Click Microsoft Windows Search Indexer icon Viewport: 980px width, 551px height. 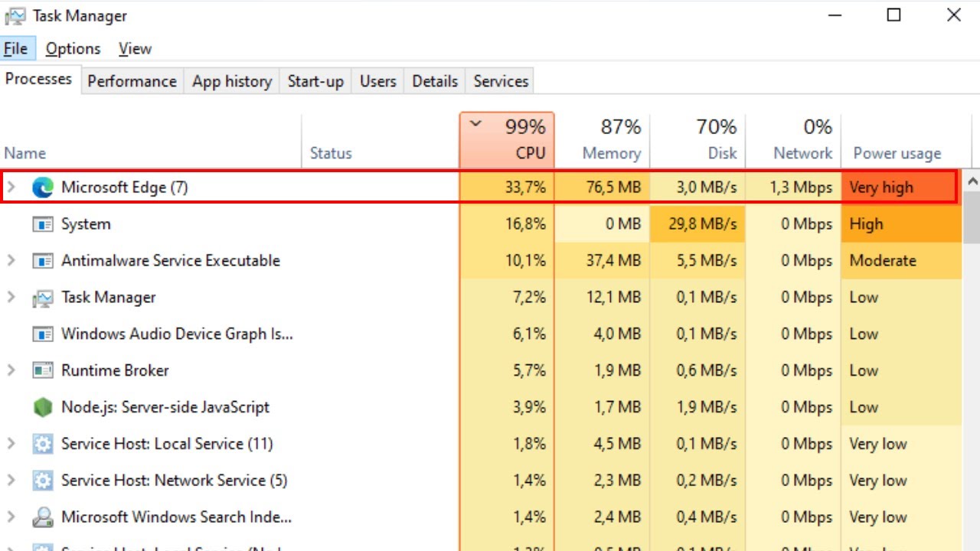43,517
